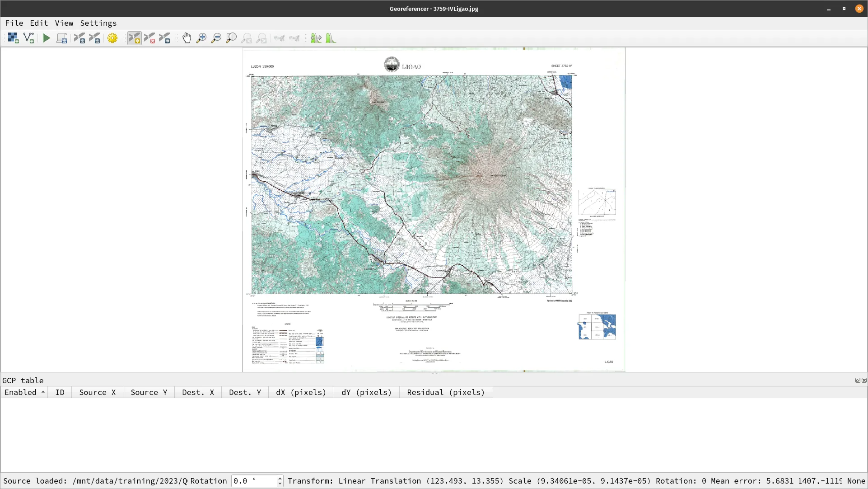Undock the GCP table panel
This screenshot has height=489, width=868.
point(858,381)
